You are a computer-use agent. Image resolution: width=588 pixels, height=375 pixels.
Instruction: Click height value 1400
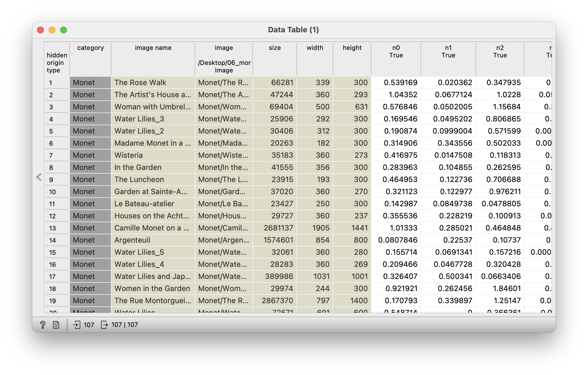352,301
